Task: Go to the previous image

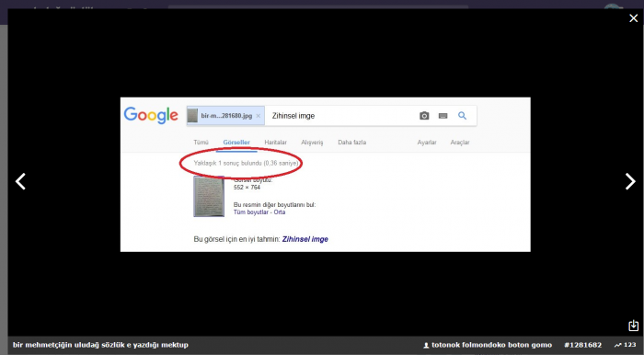Action: click(20, 181)
